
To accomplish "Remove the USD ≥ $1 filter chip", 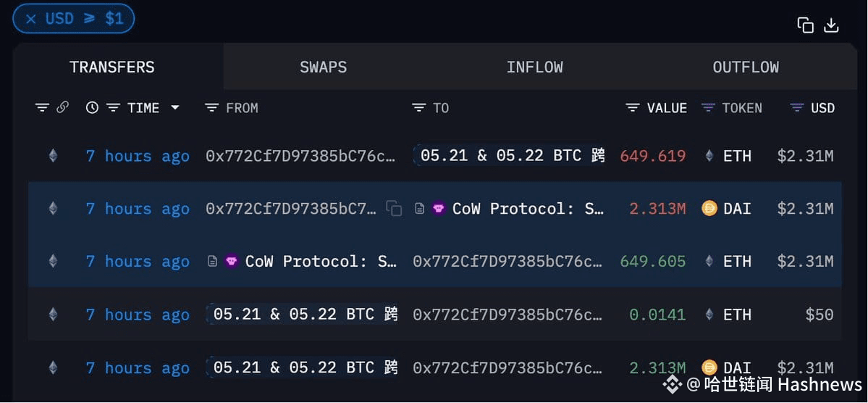I will [x=31, y=19].
